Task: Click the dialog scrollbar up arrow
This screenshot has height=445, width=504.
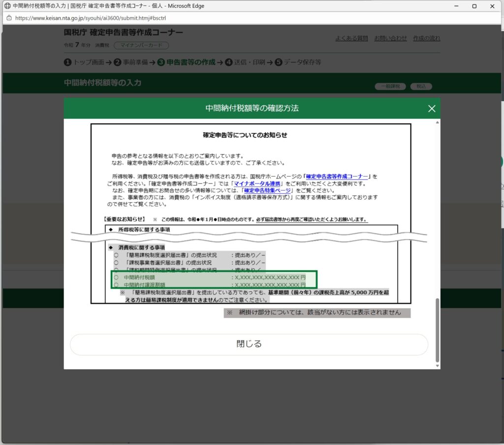Action: (437, 122)
